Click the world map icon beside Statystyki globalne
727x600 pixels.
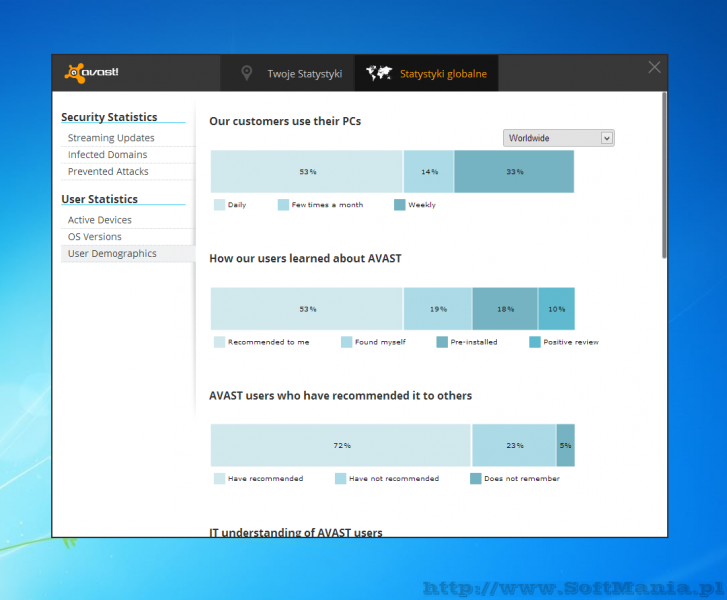click(x=379, y=73)
